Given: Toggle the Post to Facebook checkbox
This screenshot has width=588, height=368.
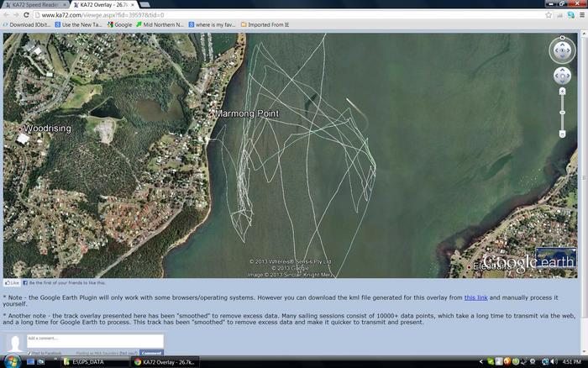Looking at the screenshot, I should point(29,353).
